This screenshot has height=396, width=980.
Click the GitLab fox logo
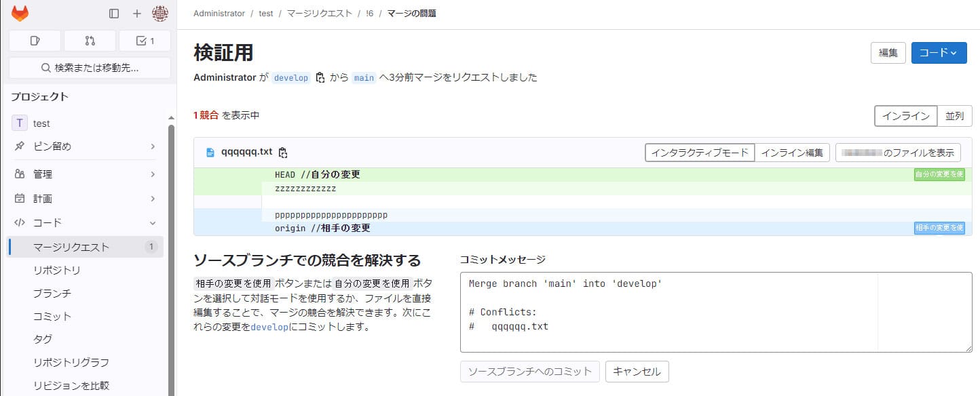point(19,13)
